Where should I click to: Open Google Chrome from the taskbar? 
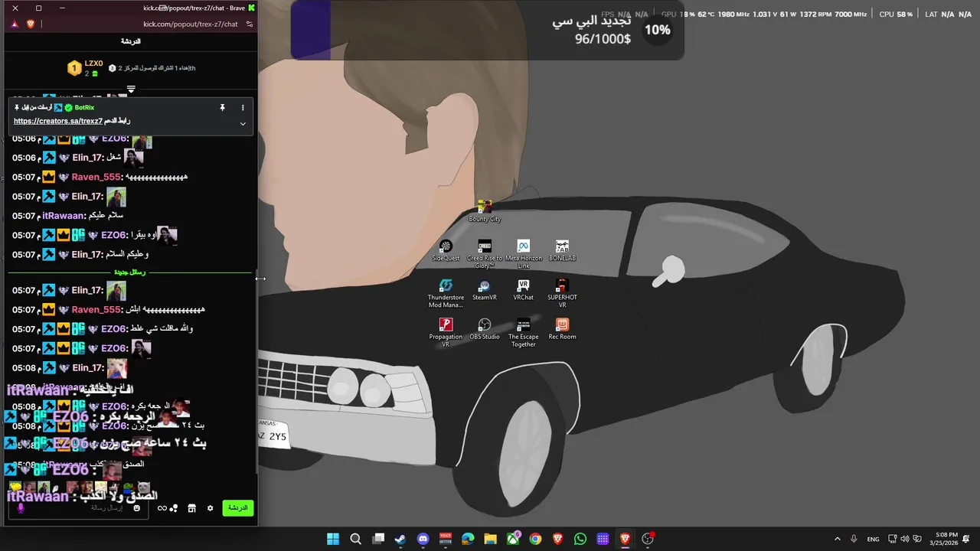click(535, 539)
